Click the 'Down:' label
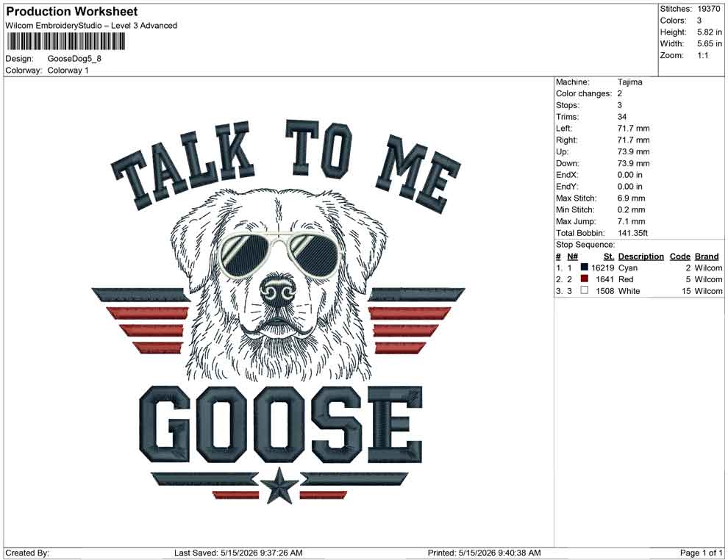This screenshot has height=560, width=728. (x=568, y=163)
